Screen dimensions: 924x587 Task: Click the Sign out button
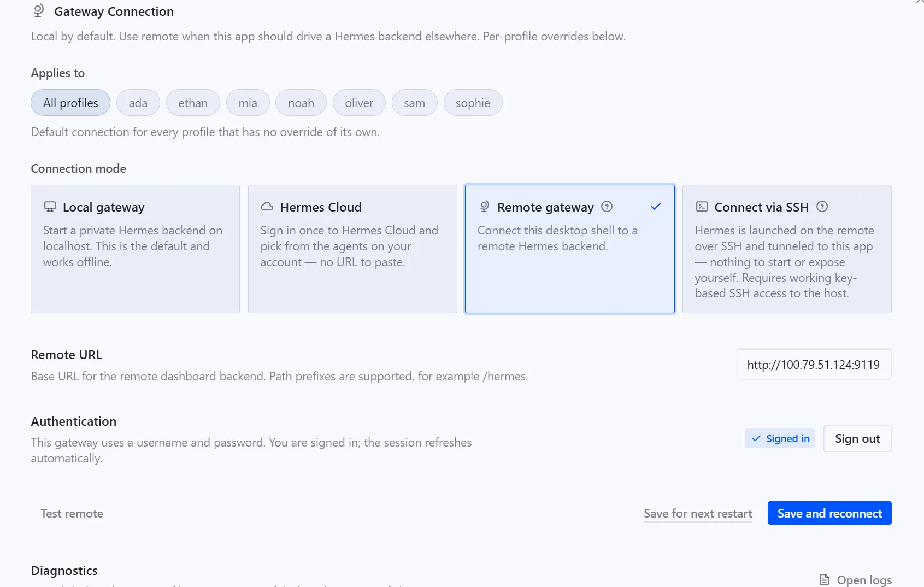(857, 438)
